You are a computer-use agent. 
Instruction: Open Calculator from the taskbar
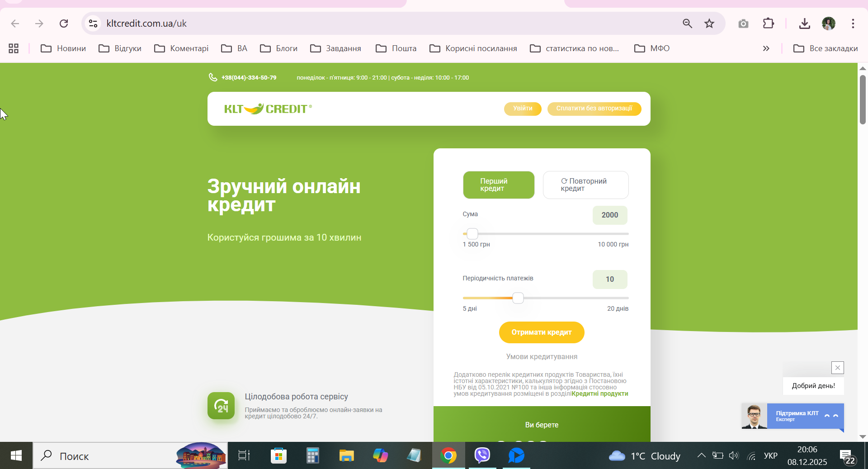[312, 455]
